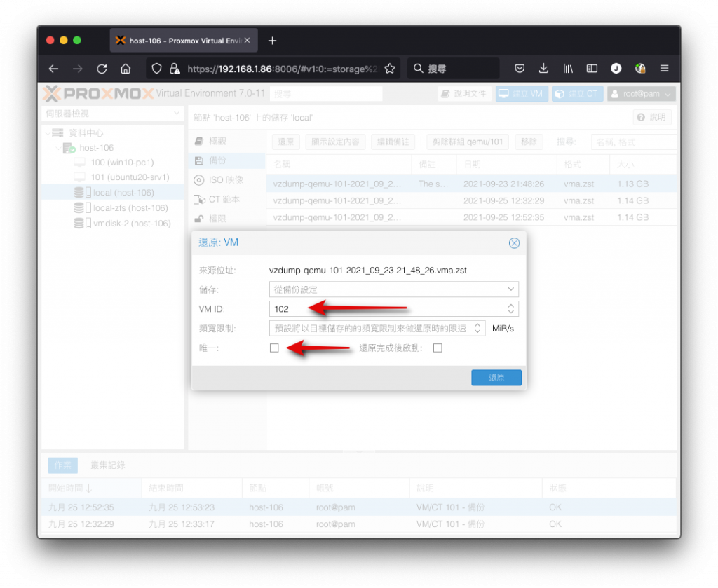Screen dimensions: 718x588
Task: Click the Proxmox logo
Action: pos(98,93)
